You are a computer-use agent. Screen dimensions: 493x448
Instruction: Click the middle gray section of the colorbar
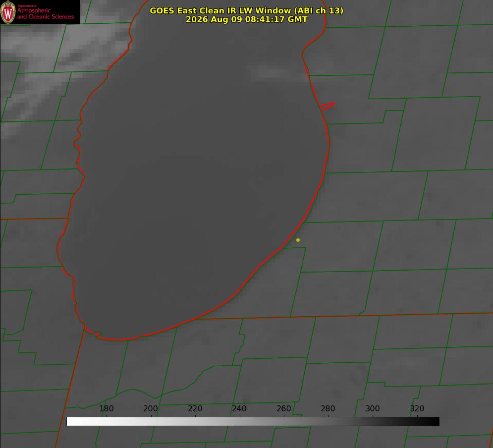coord(253,422)
